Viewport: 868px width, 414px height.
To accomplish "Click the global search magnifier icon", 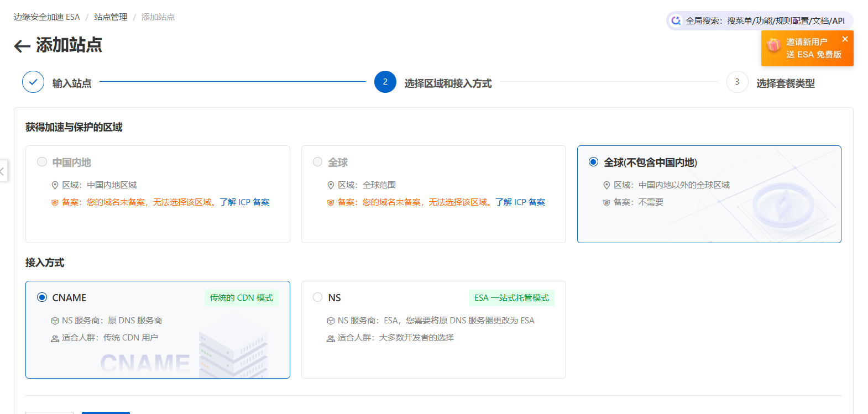I will pos(676,21).
